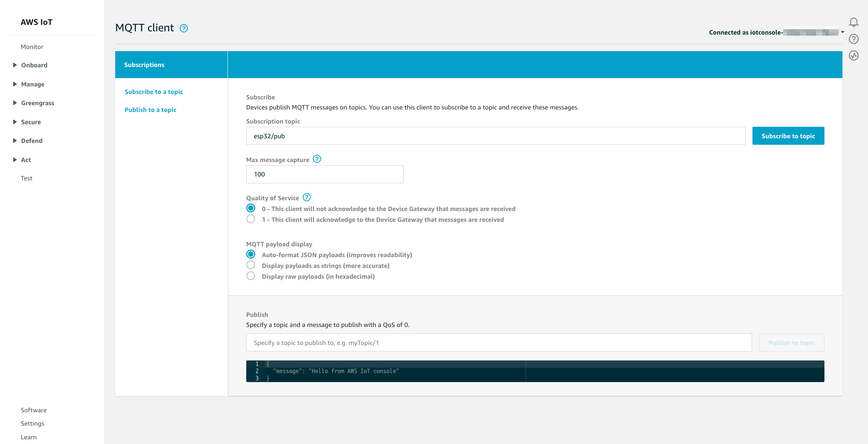
Task: Select Display raw payloads in hexadecimal
Action: pyautogui.click(x=251, y=276)
